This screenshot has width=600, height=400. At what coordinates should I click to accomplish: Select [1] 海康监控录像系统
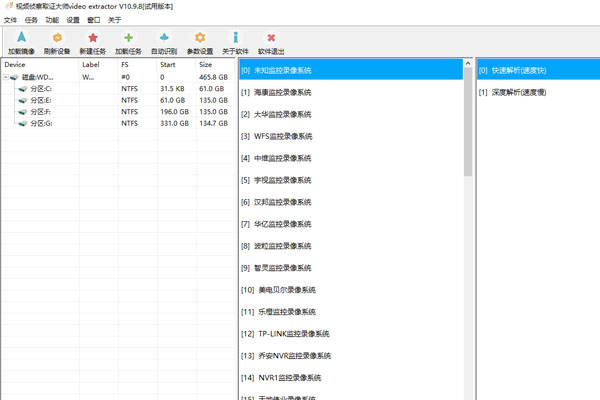(351, 92)
